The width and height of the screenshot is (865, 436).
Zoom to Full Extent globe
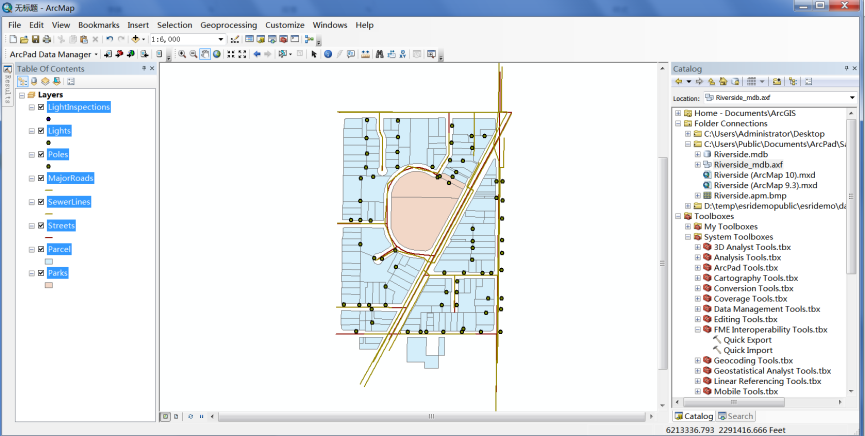(x=216, y=54)
